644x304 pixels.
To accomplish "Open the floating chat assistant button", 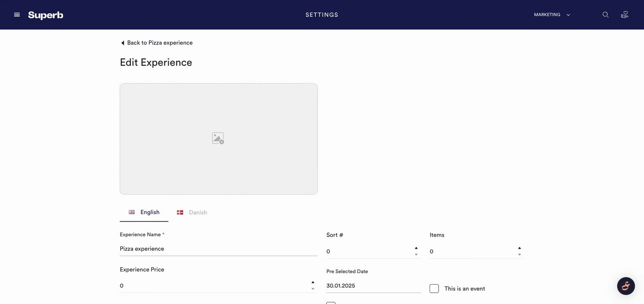I will 626,286.
